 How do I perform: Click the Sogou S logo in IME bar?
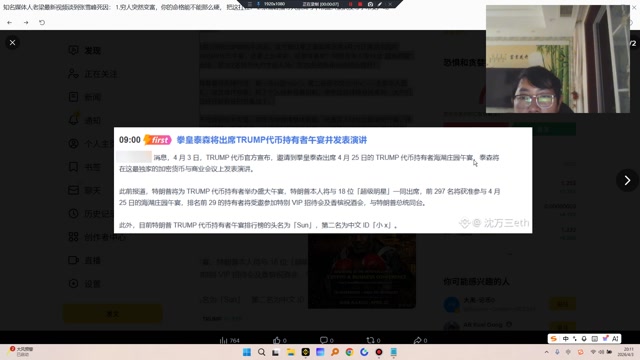tap(553, 339)
